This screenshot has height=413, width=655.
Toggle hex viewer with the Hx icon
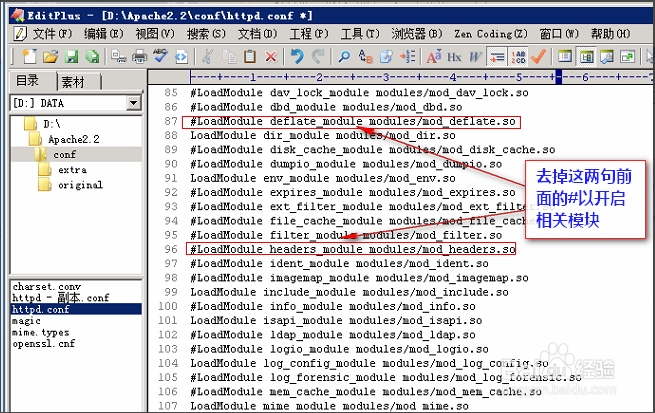454,56
